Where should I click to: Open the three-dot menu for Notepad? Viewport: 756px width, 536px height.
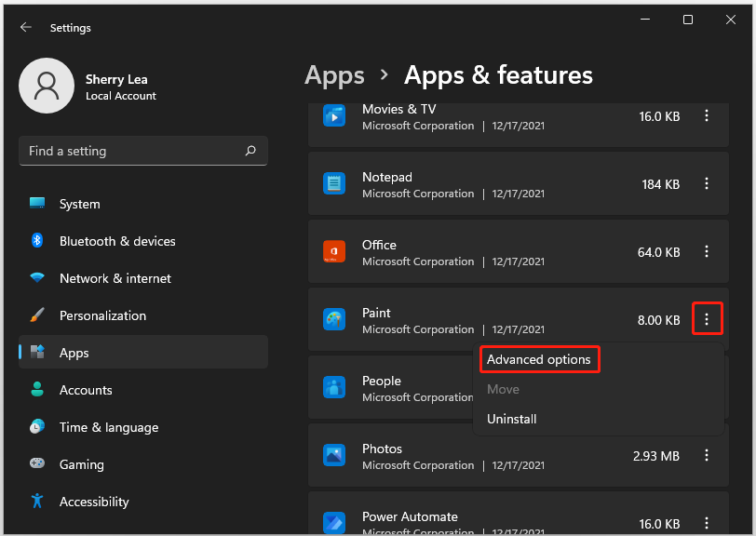706,183
